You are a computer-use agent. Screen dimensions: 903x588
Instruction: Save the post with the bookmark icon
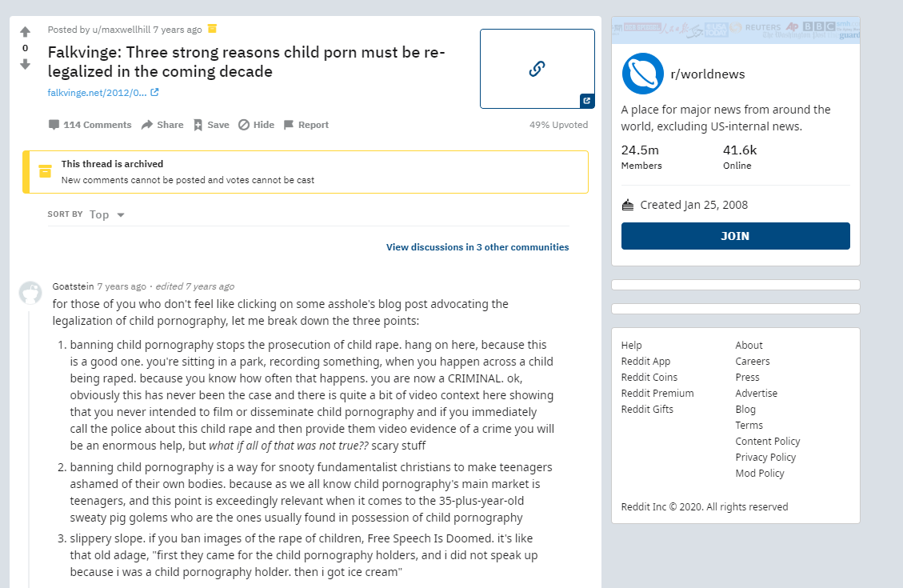pyautogui.click(x=211, y=125)
